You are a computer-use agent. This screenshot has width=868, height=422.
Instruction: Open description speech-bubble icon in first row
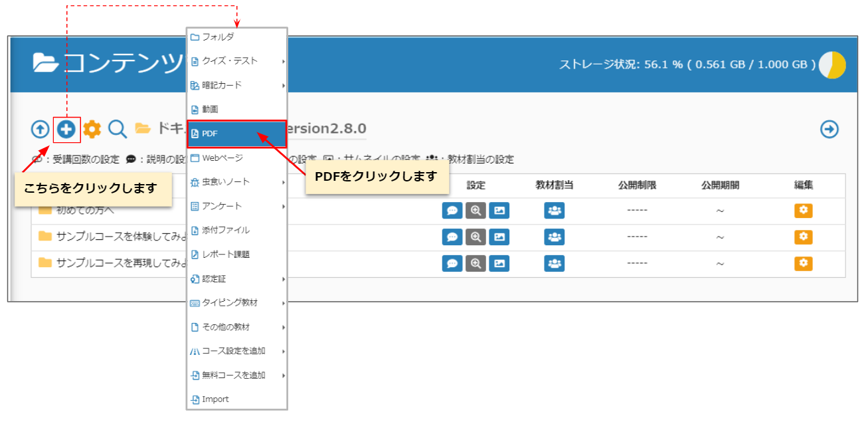(452, 211)
